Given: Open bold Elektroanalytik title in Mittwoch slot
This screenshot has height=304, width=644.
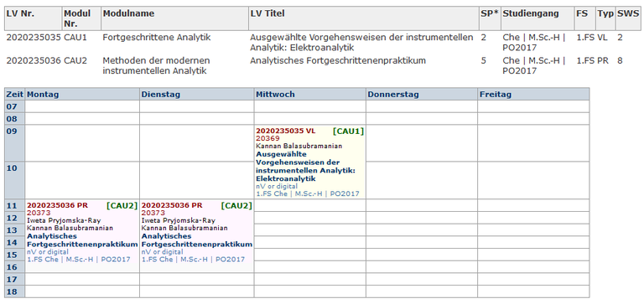Looking at the screenshot, I should (305, 166).
